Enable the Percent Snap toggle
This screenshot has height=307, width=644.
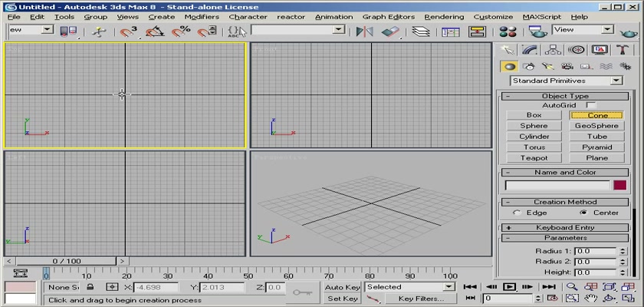point(181,31)
